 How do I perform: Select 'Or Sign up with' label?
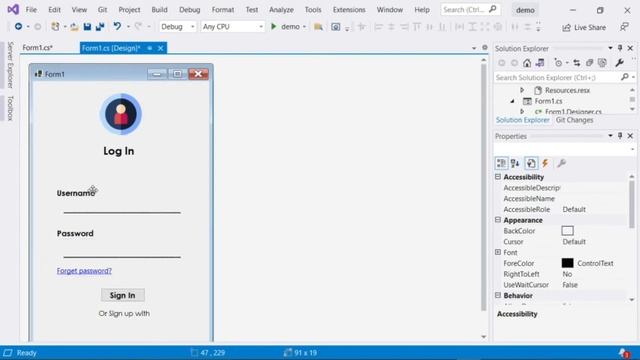tap(124, 313)
